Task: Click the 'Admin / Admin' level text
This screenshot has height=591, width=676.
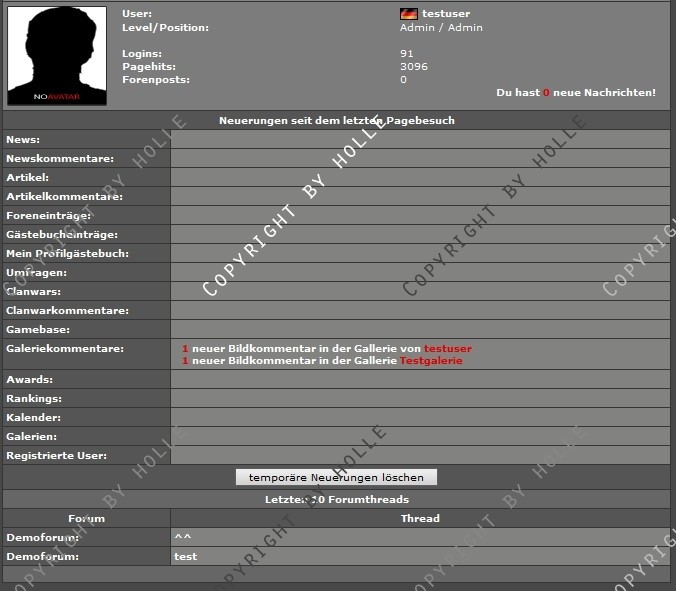Action: pyautogui.click(x=441, y=28)
